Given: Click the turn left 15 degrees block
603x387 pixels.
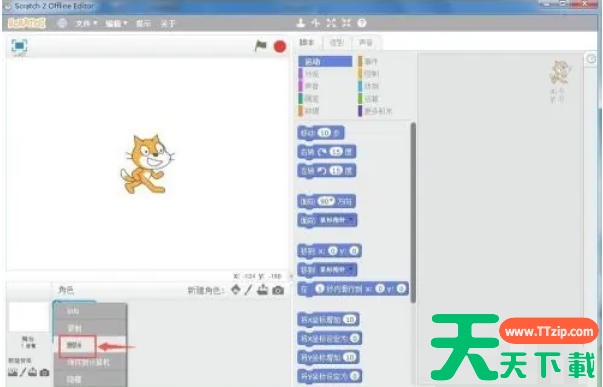Looking at the screenshot, I should tap(327, 170).
